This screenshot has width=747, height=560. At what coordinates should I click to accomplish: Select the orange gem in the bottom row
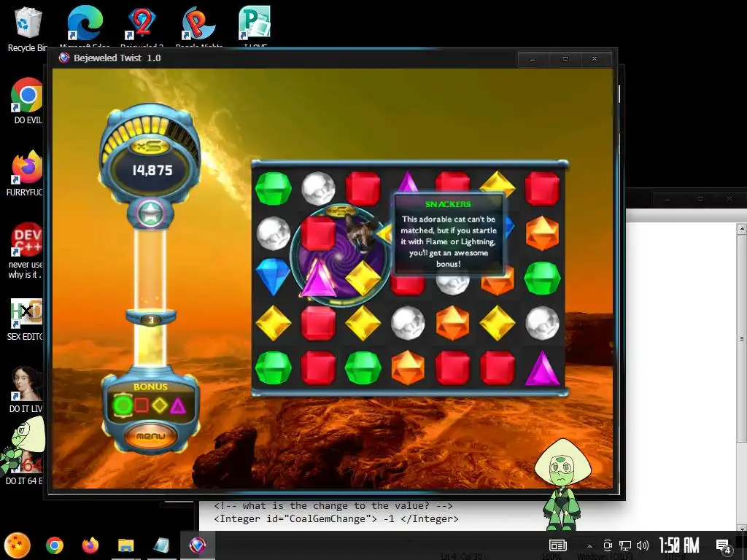[x=408, y=367]
